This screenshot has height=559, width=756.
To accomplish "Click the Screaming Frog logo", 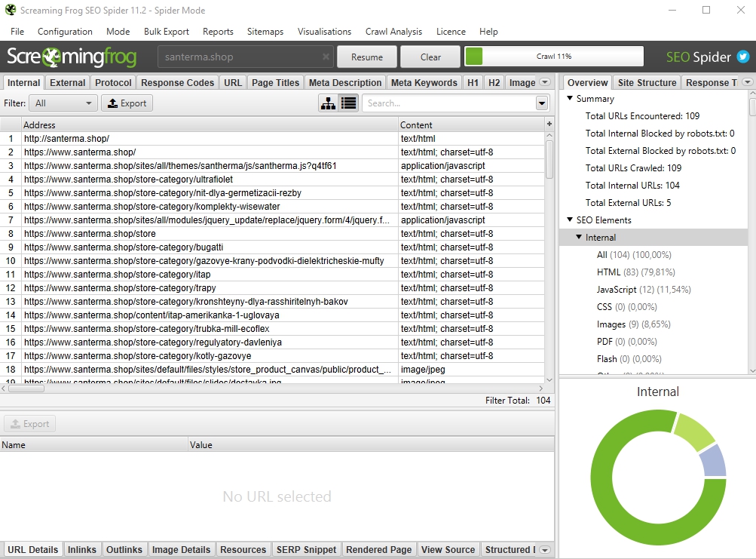I will tap(72, 57).
